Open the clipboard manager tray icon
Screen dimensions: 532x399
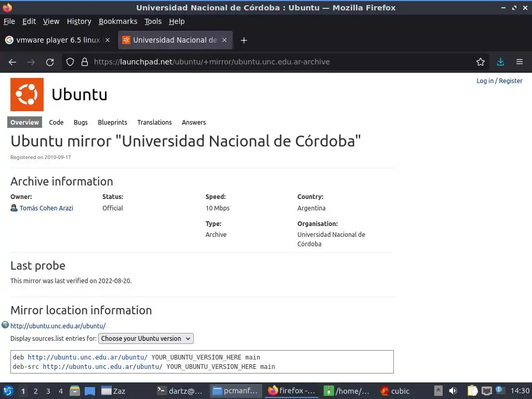point(472,391)
